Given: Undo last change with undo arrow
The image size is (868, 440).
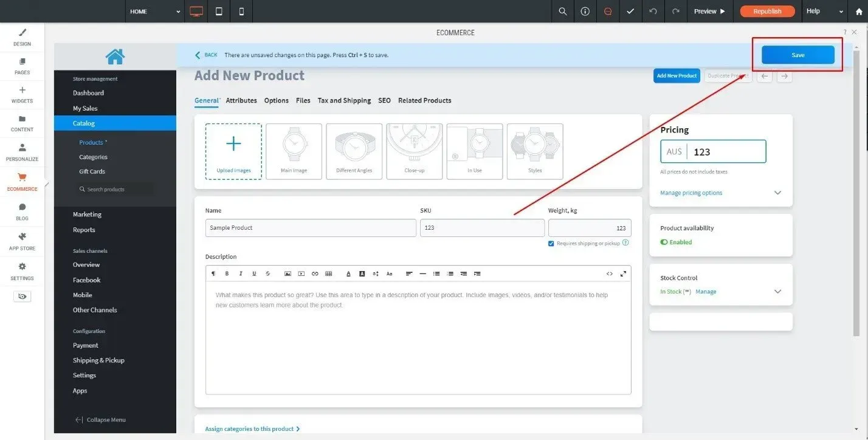Looking at the screenshot, I should pyautogui.click(x=653, y=11).
